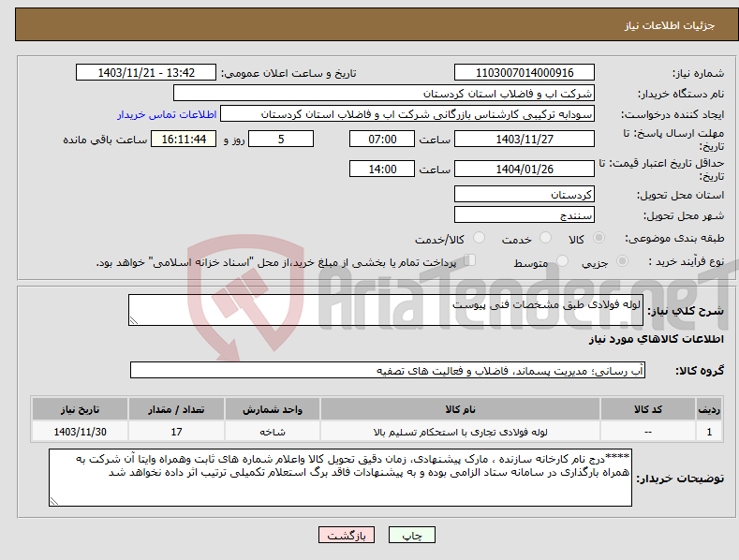The width and height of the screenshot is (739, 560).
Task: Select the کالا radio button
Action: click(599, 238)
